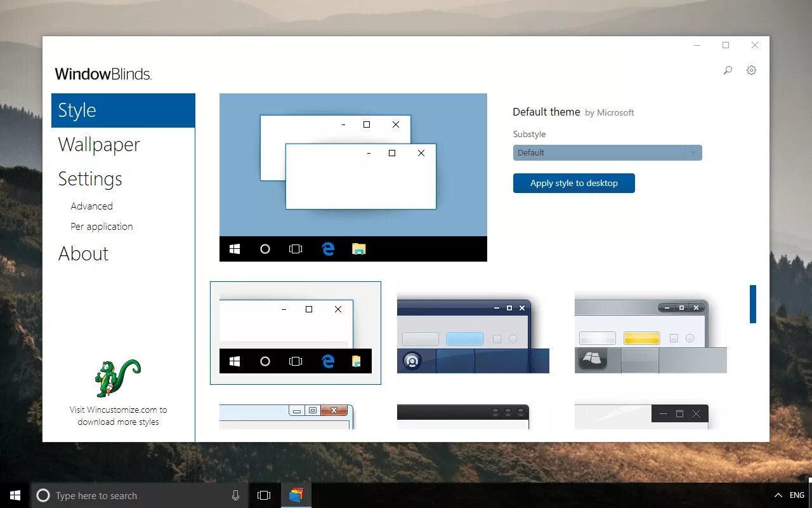Maximize the WindowBlinds window
Image resolution: width=812 pixels, height=508 pixels.
click(x=726, y=45)
